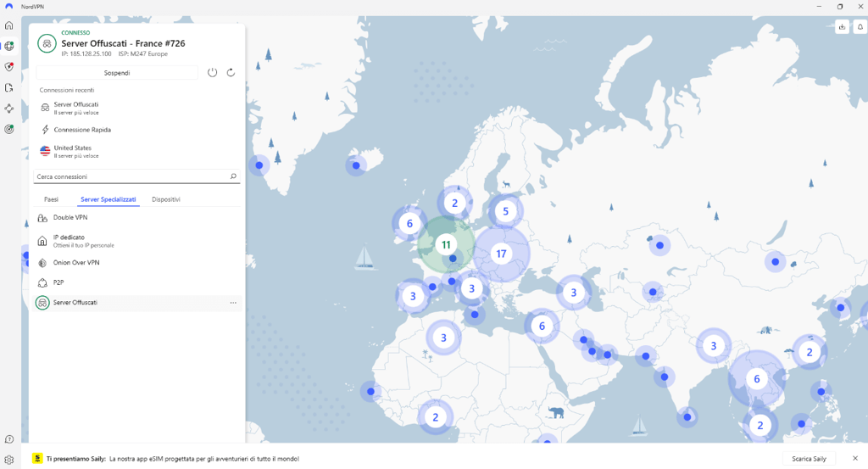Click the reconnect refresh icon
Image resolution: width=868 pixels, height=469 pixels.
[x=231, y=73]
